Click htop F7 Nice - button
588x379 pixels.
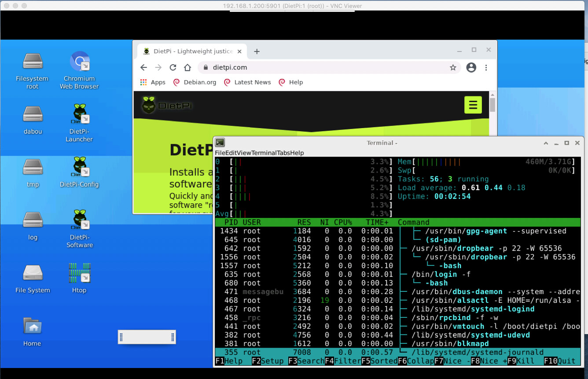click(x=452, y=361)
